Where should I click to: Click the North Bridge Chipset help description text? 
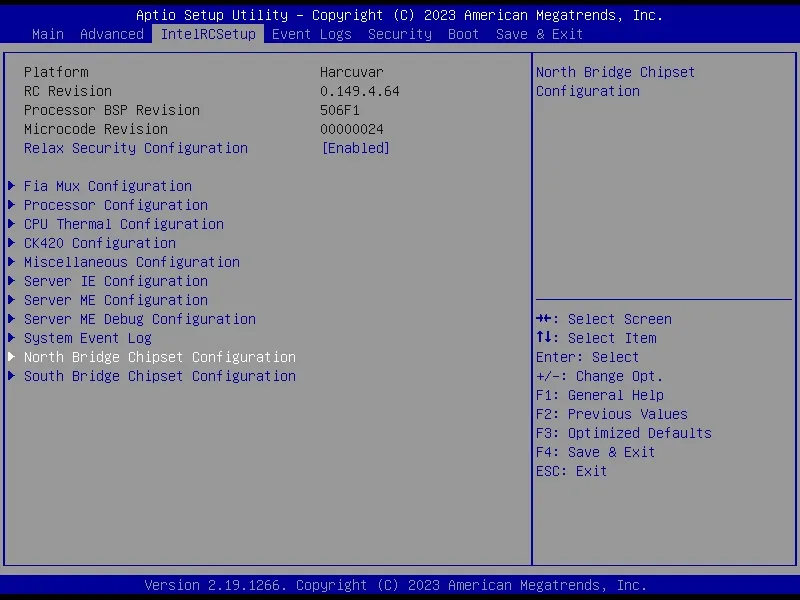coord(615,82)
